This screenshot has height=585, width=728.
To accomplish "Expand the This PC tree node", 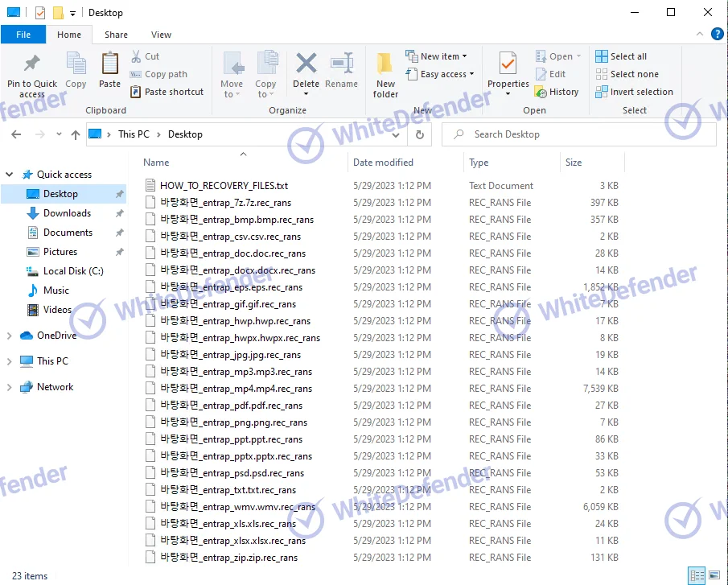I will (10, 361).
